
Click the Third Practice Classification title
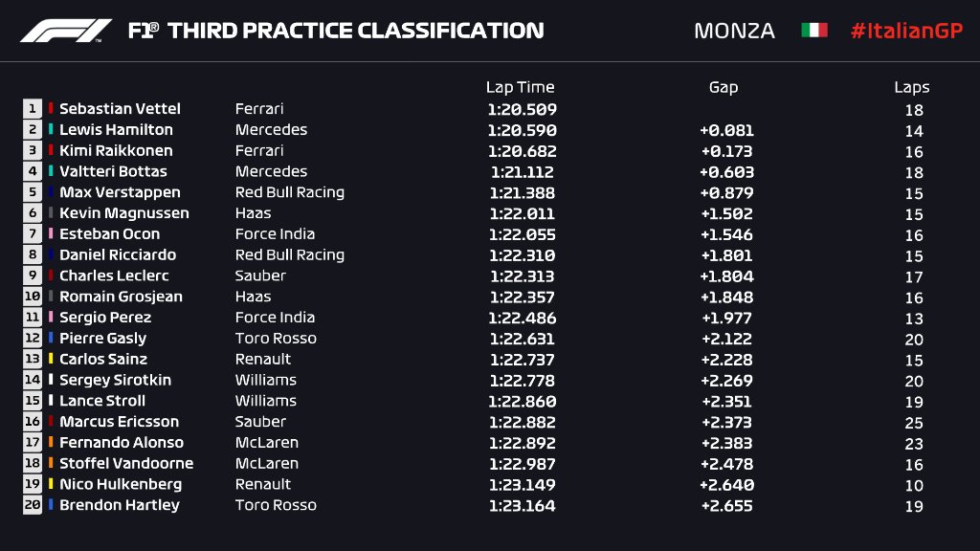tap(336, 31)
